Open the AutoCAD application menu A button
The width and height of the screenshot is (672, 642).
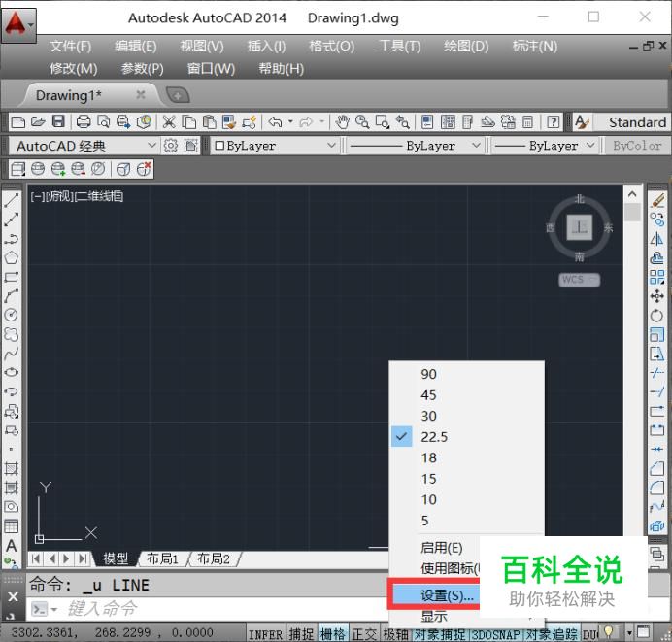(x=18, y=25)
